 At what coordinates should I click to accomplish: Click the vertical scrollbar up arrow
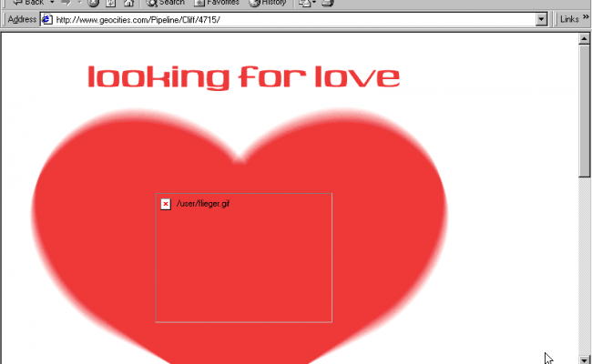(585, 38)
